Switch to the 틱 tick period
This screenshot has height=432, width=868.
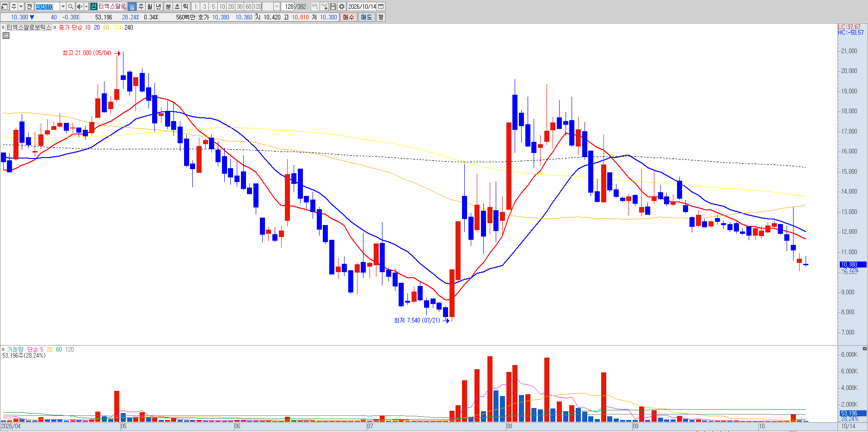pos(186,6)
